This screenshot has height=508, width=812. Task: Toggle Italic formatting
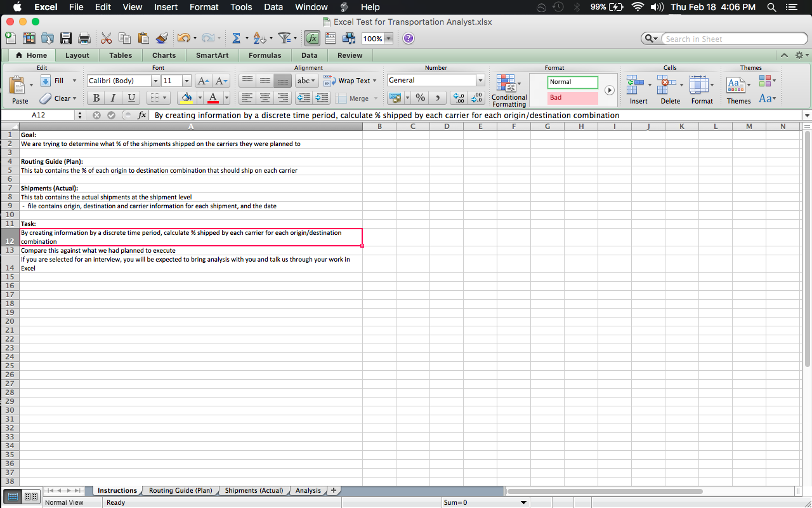pyautogui.click(x=114, y=98)
